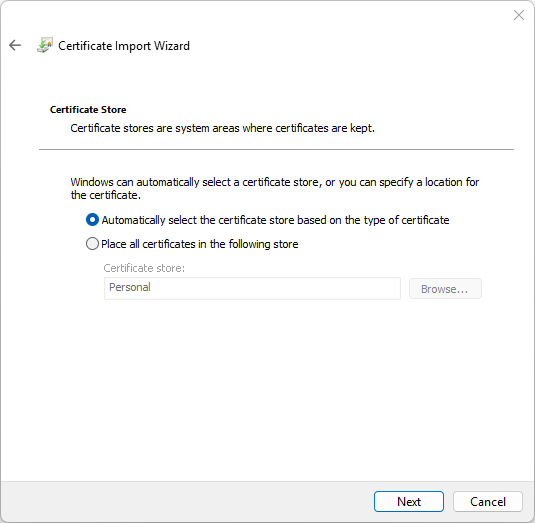Click the bold 'Certificate Store' heading
This screenshot has width=535, height=523.
[88, 110]
